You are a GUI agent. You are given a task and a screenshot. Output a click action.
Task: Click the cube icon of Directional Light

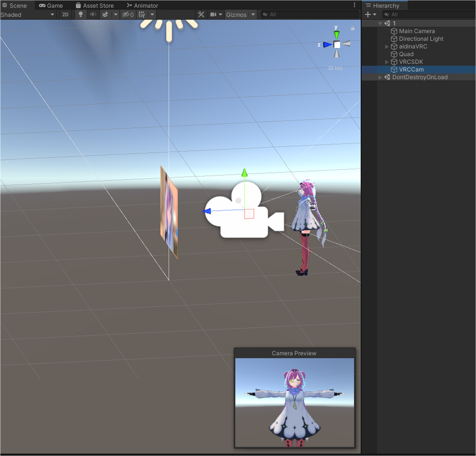point(394,39)
